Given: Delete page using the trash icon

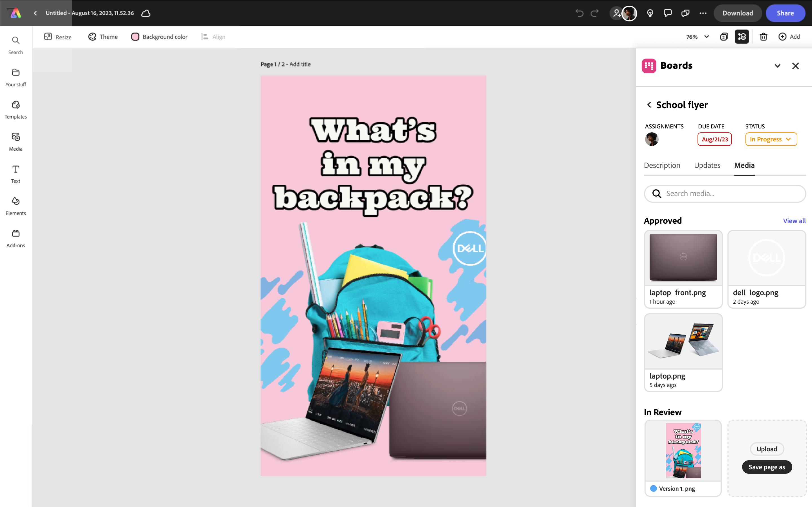Looking at the screenshot, I should point(763,37).
